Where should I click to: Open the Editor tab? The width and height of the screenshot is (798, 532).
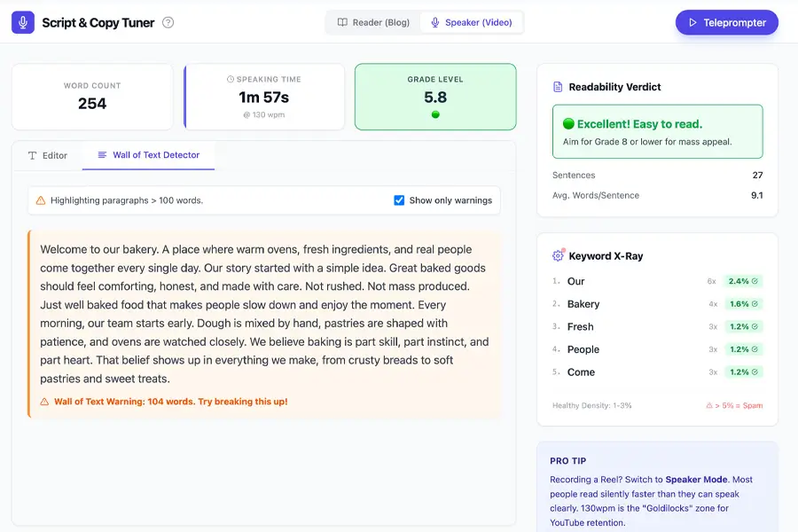pyautogui.click(x=48, y=155)
